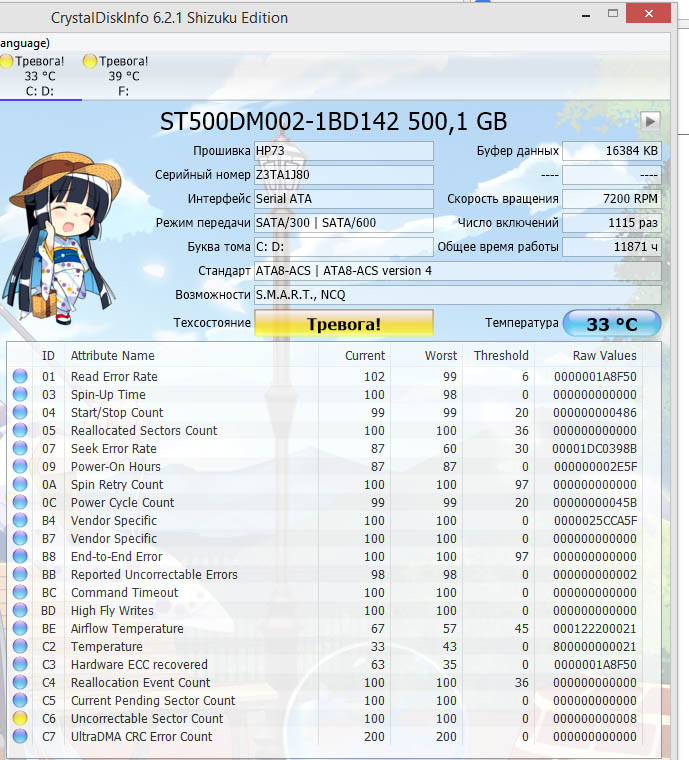This screenshot has height=760, width=689.
Task: Click the Current Pending Sector Count status circle
Action: pos(20,700)
